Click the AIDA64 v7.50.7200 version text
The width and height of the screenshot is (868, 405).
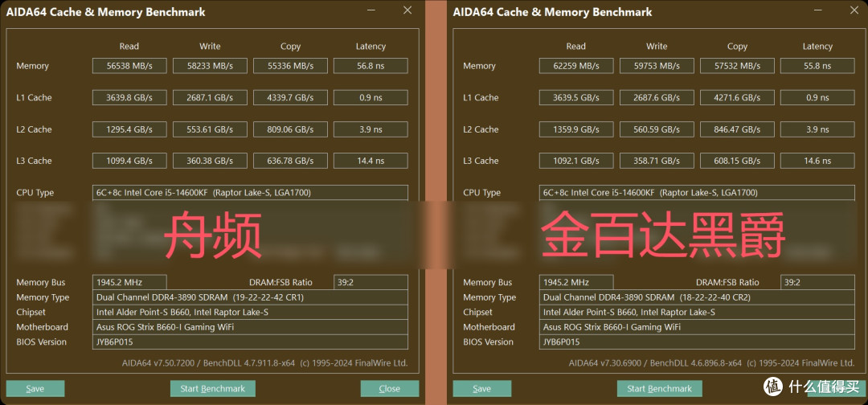pos(264,363)
